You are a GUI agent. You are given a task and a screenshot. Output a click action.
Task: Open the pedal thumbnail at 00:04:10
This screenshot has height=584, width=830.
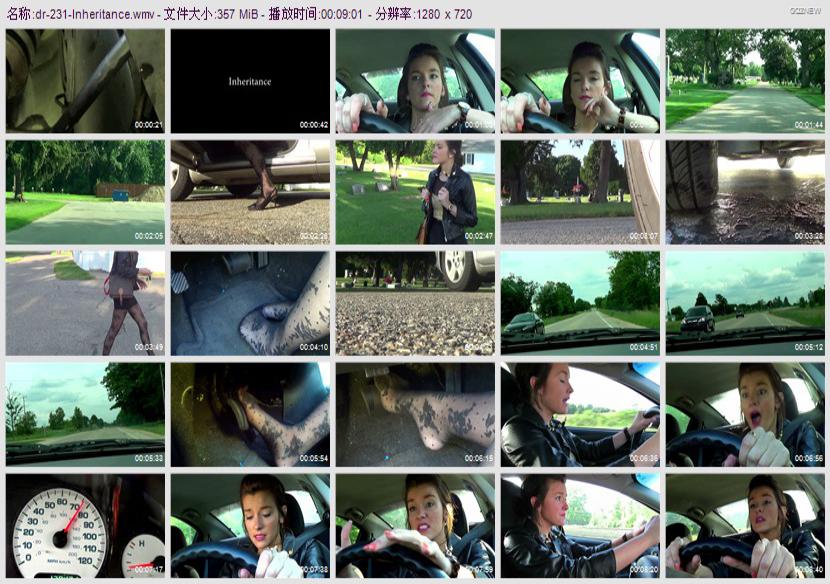[x=250, y=303]
